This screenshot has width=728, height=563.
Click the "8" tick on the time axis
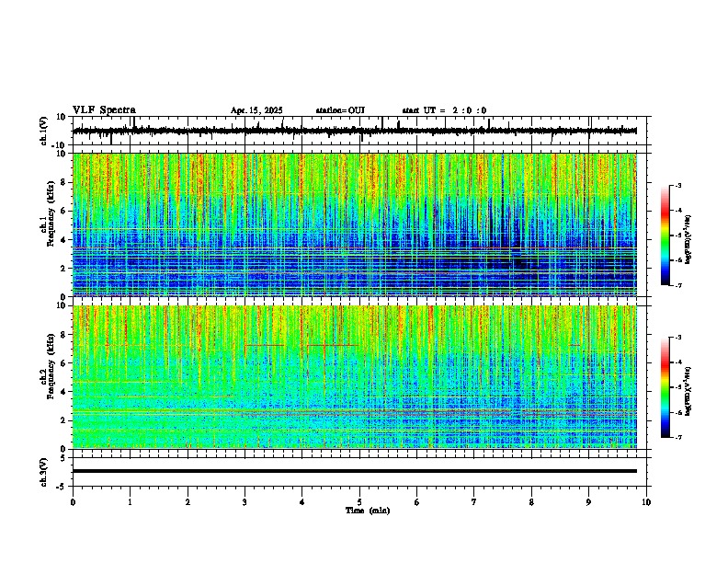click(x=531, y=502)
